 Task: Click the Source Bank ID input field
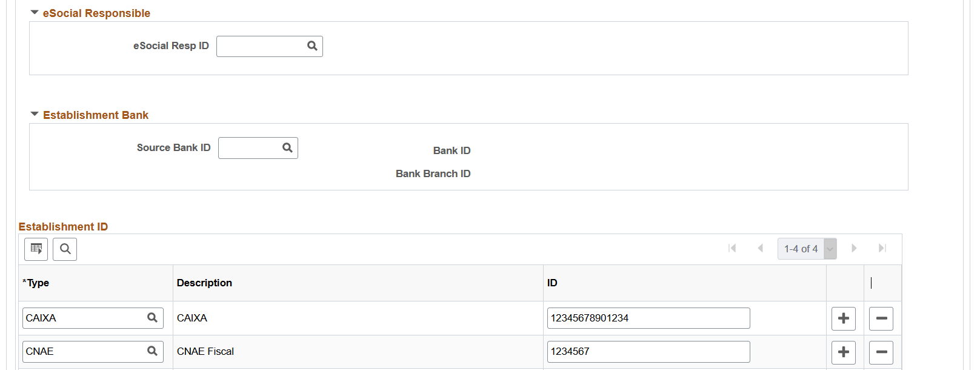point(250,148)
